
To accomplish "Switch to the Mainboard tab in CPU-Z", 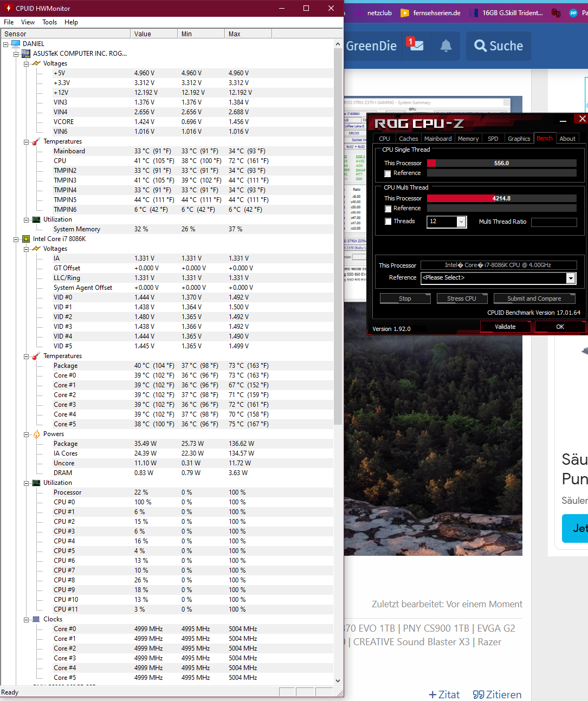I will [x=438, y=139].
